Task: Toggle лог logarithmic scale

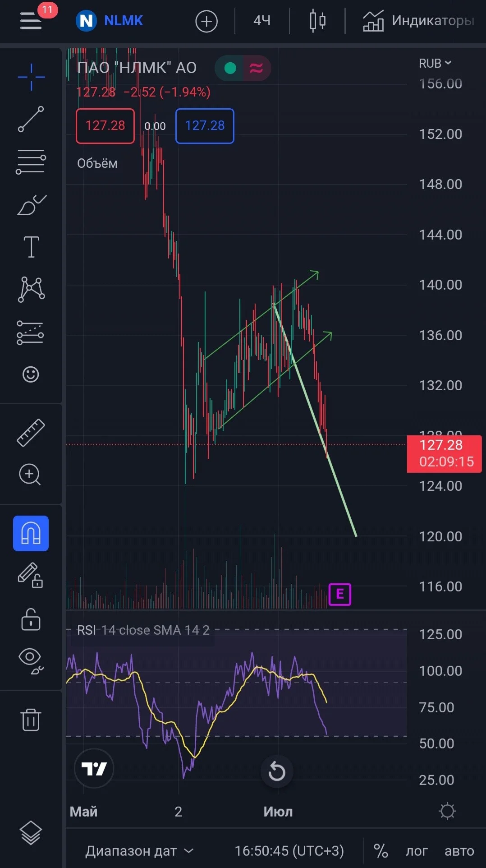Action: coord(416,851)
